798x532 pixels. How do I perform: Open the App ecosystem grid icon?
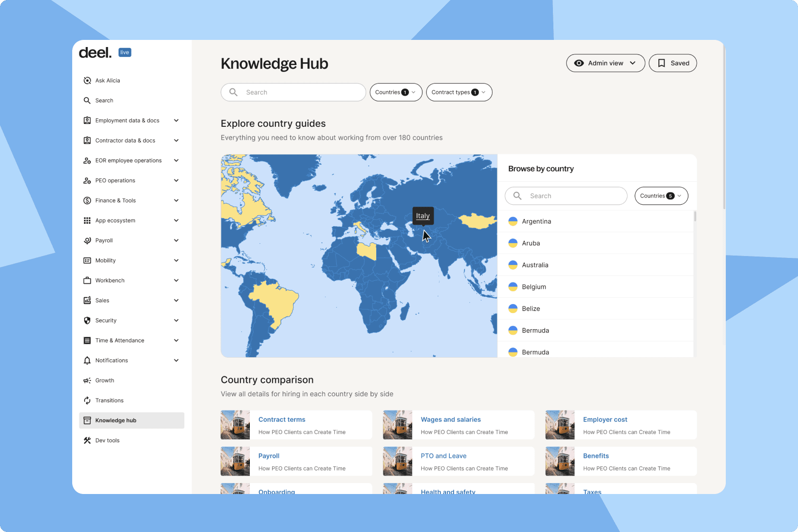point(87,220)
